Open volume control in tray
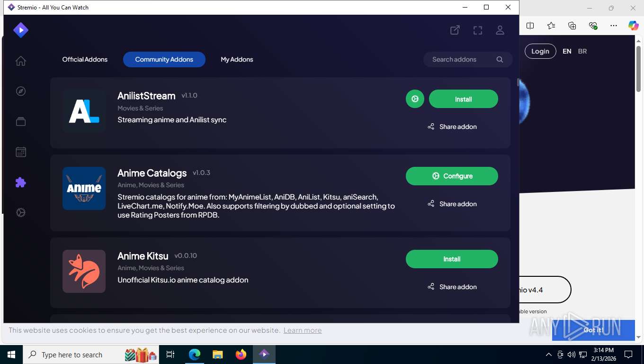This screenshot has width=644, height=364. point(571,355)
